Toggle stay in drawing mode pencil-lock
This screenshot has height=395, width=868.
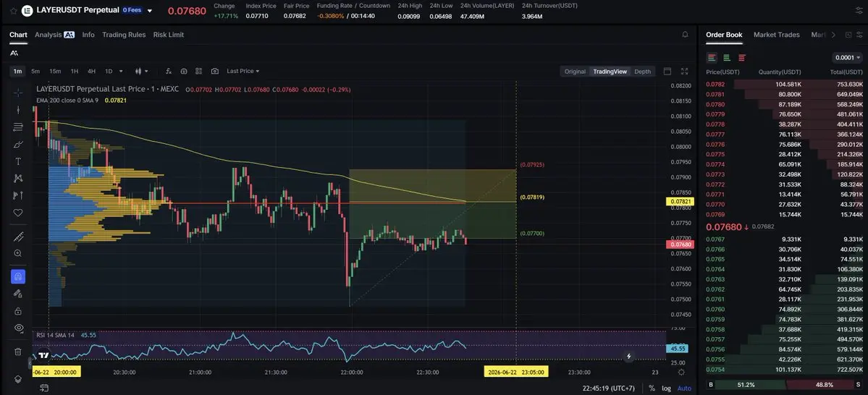pyautogui.click(x=18, y=294)
